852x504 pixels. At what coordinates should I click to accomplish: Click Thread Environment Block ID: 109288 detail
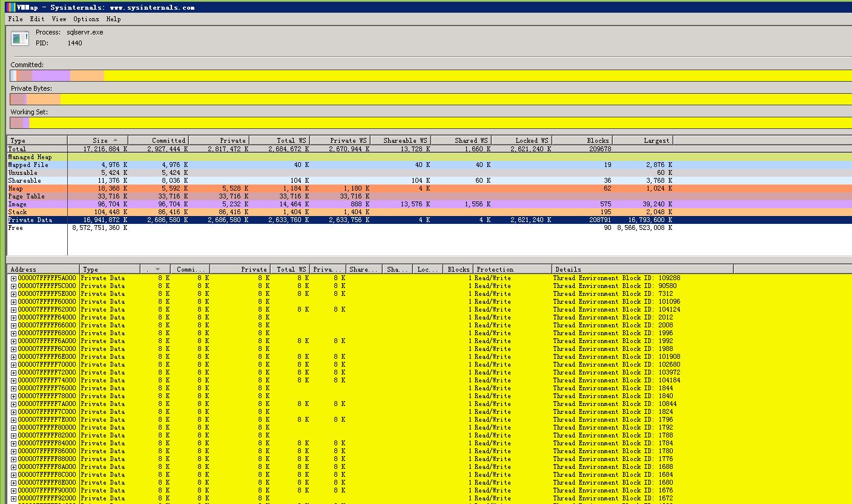coord(616,278)
